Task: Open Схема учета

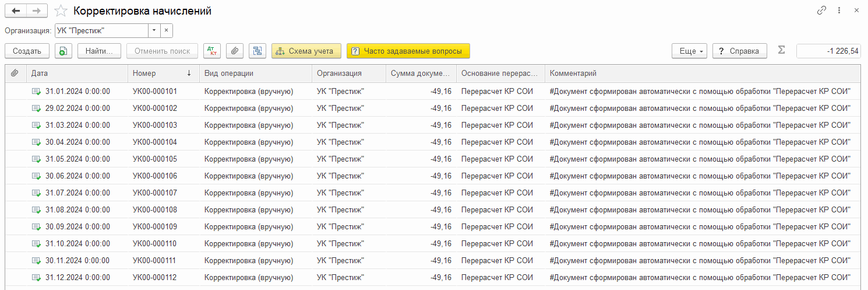Action: click(306, 51)
